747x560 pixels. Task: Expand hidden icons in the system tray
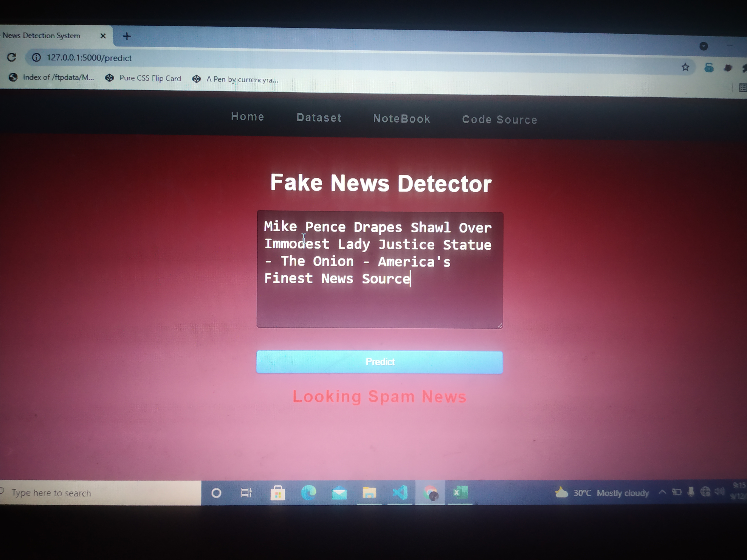662,491
